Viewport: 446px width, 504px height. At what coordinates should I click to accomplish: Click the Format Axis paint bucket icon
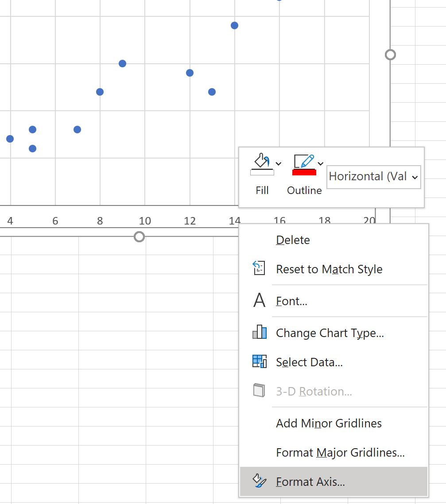tap(260, 481)
